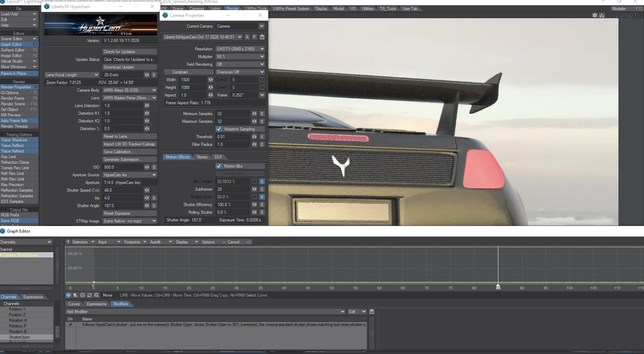Click clipboard icon beside camera preset dropdown

[x=262, y=37]
